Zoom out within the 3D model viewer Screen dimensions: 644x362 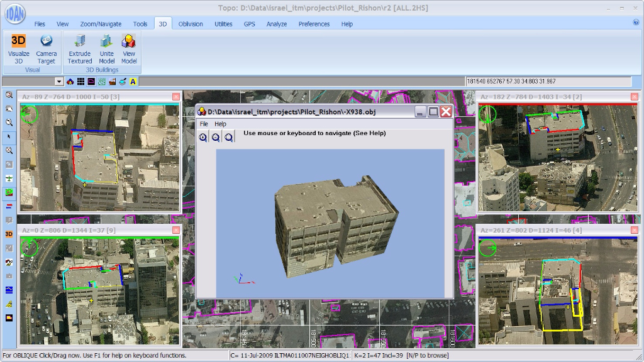[x=216, y=137]
